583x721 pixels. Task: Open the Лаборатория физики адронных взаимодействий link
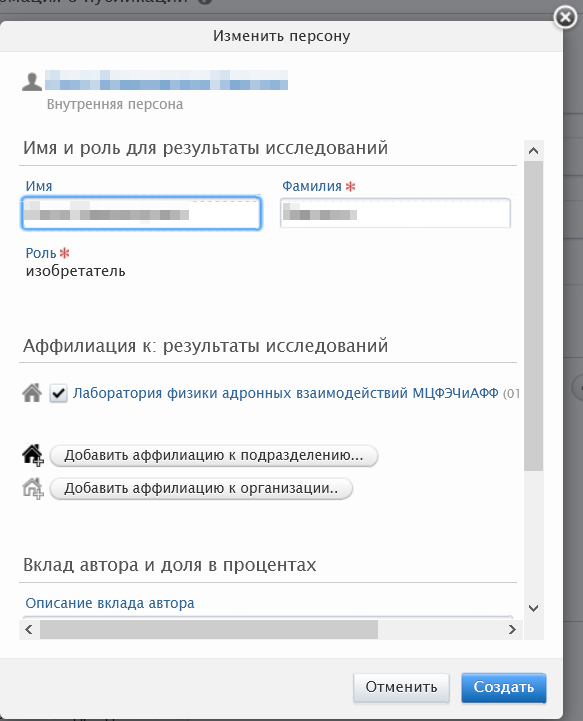point(286,393)
